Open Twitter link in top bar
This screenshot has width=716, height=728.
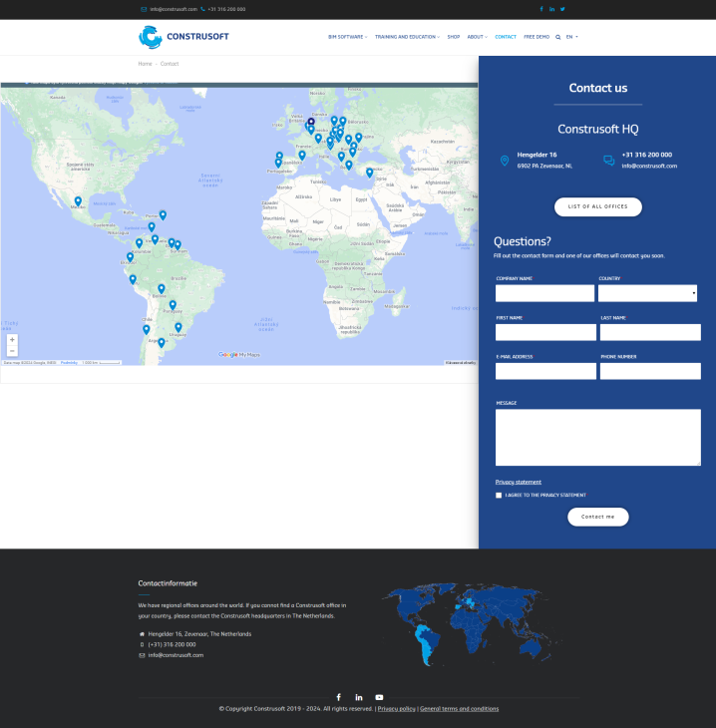pos(562,9)
